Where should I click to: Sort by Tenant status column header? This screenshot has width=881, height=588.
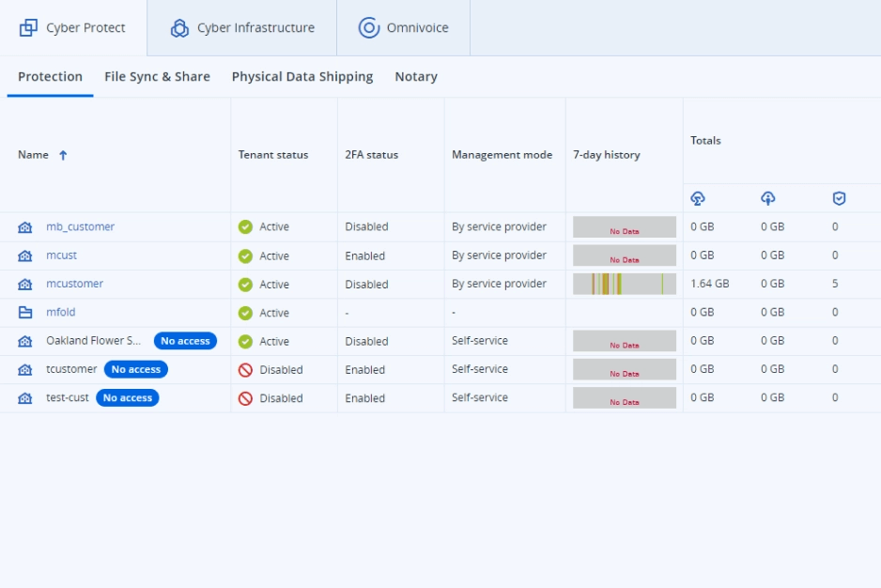click(272, 155)
